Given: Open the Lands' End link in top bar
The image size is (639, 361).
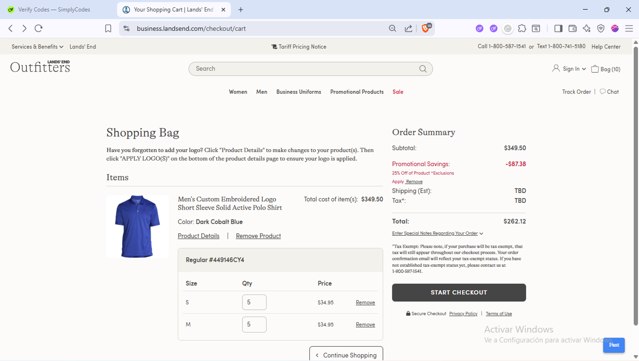Looking at the screenshot, I should pos(83,46).
